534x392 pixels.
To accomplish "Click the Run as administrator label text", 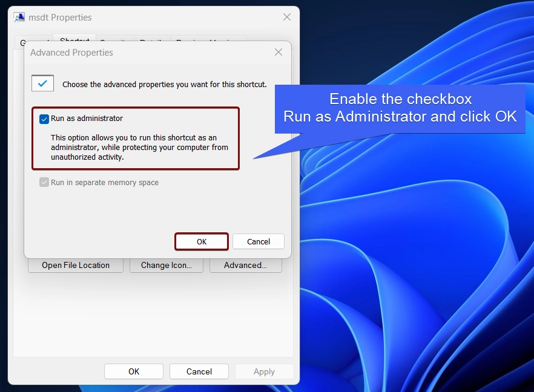I will tap(87, 119).
